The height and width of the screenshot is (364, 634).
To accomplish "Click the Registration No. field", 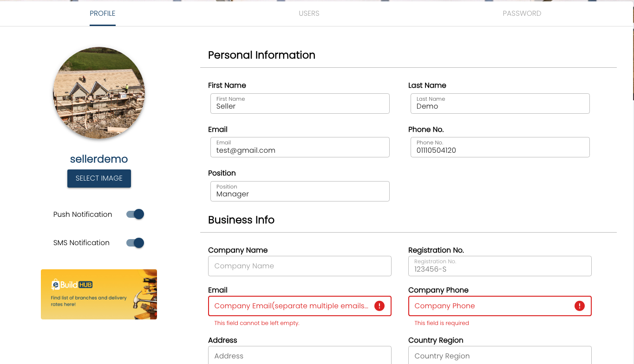I will (x=500, y=266).
